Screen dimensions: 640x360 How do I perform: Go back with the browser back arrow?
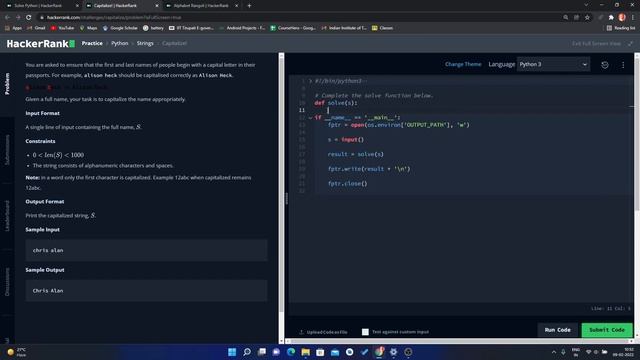[x=7, y=18]
